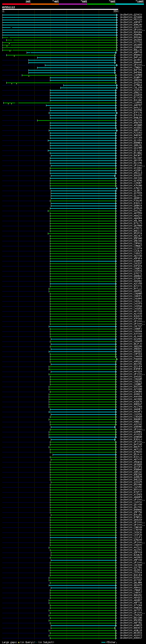Select the UniRef100_P39198 label

[x=131, y=201]
